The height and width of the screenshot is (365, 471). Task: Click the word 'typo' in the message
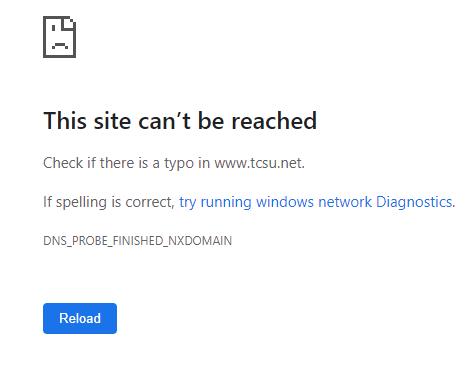click(x=179, y=164)
